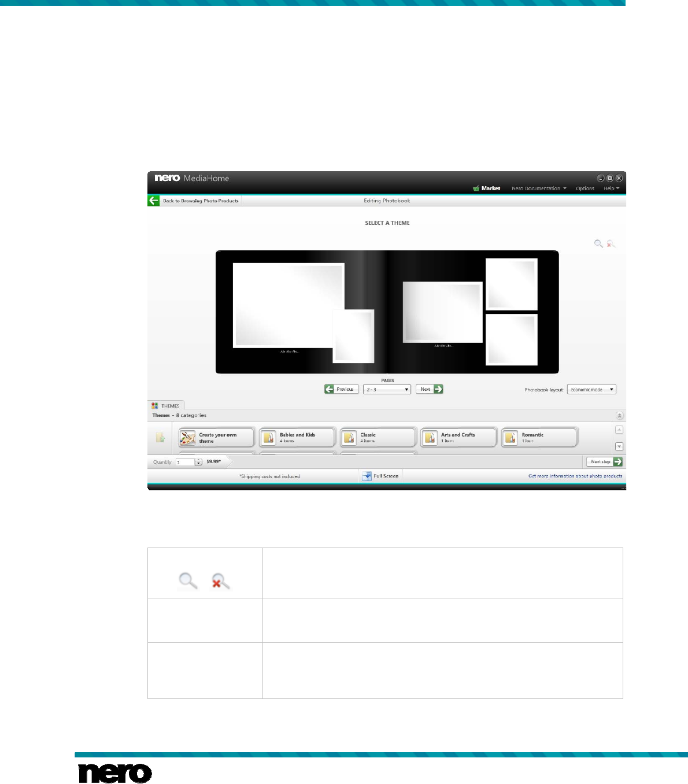Click the Quantity spinner arrows
The width and height of the screenshot is (688, 784).
pyautogui.click(x=199, y=462)
